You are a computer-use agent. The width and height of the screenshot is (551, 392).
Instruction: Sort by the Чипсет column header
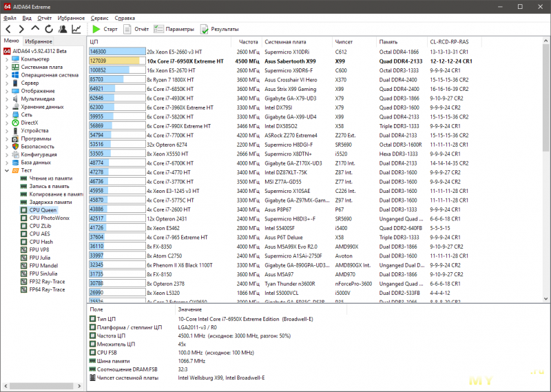click(354, 42)
